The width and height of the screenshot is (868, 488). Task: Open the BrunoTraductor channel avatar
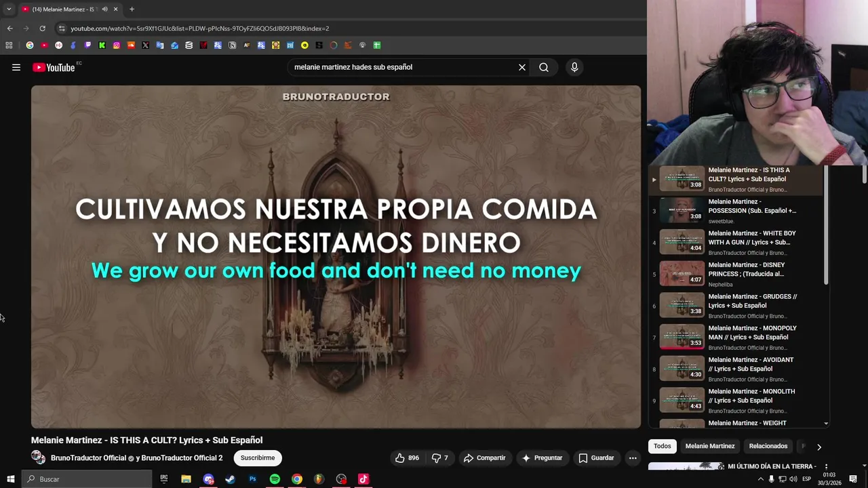coord(38,458)
